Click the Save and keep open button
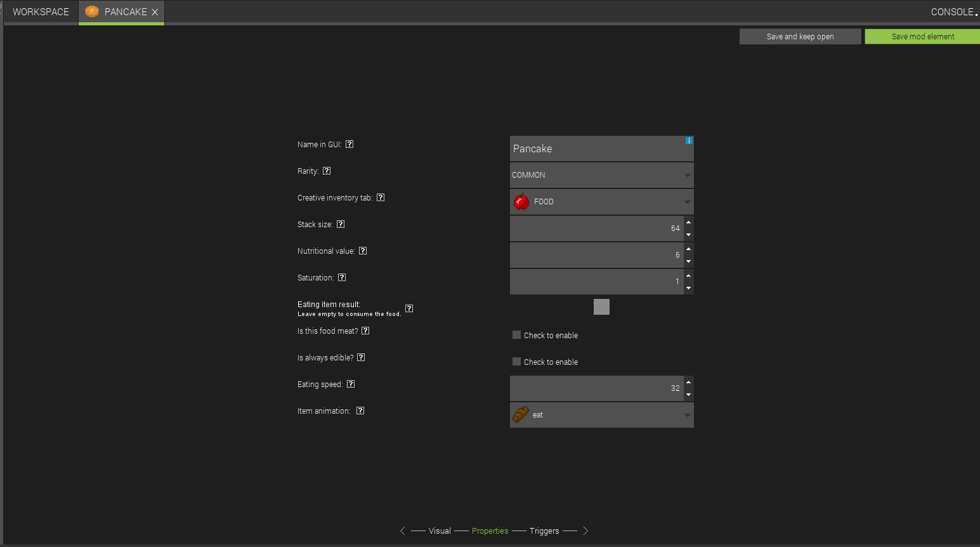Image resolution: width=980 pixels, height=547 pixels. pos(800,36)
